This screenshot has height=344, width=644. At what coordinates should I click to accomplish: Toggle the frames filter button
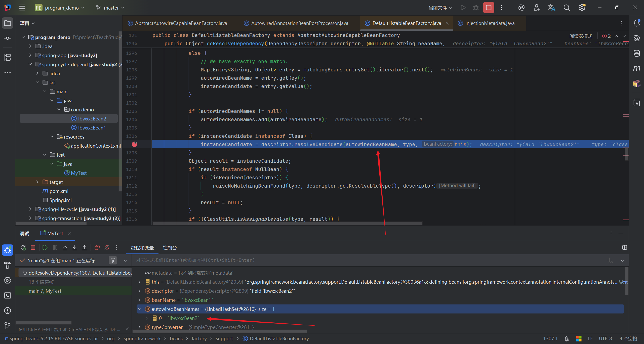point(113,260)
